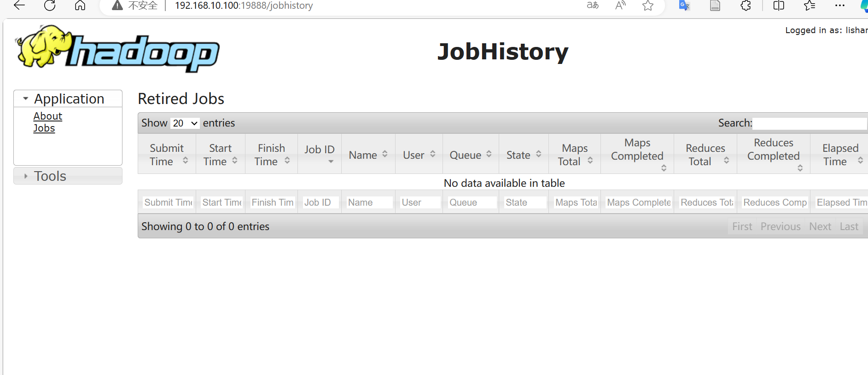Sort table by Finish Time column
The width and height of the screenshot is (868, 375).
271,155
